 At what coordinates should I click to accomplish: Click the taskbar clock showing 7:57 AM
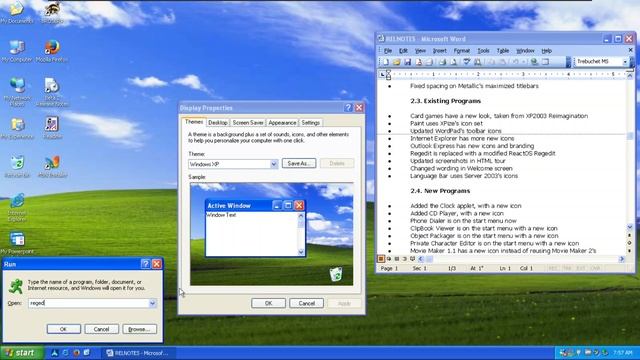tap(622, 353)
